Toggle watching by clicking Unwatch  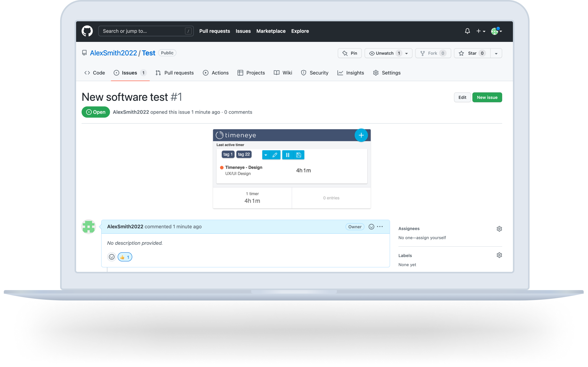click(x=385, y=53)
